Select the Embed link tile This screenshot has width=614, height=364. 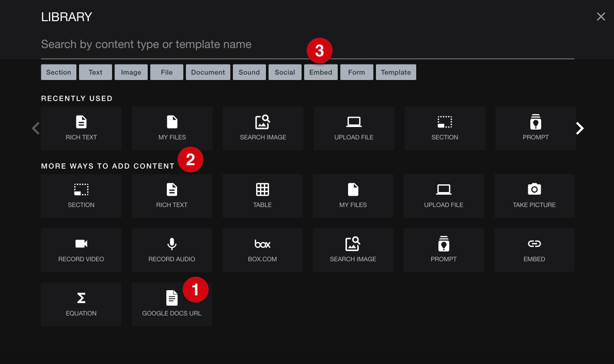point(534,250)
